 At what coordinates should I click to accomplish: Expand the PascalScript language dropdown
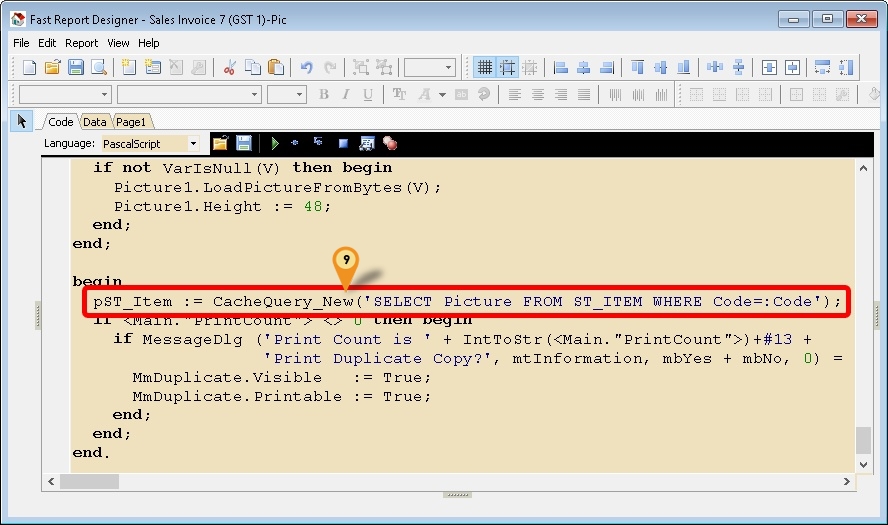click(193, 144)
